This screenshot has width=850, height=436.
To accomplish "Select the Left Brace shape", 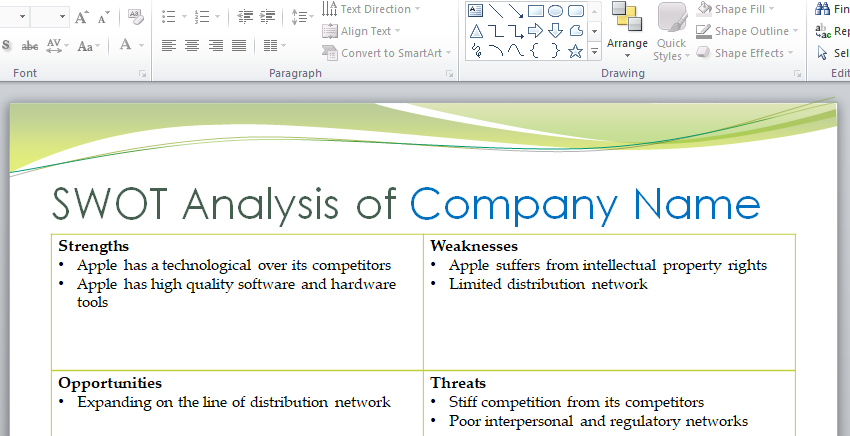I will tap(535, 51).
